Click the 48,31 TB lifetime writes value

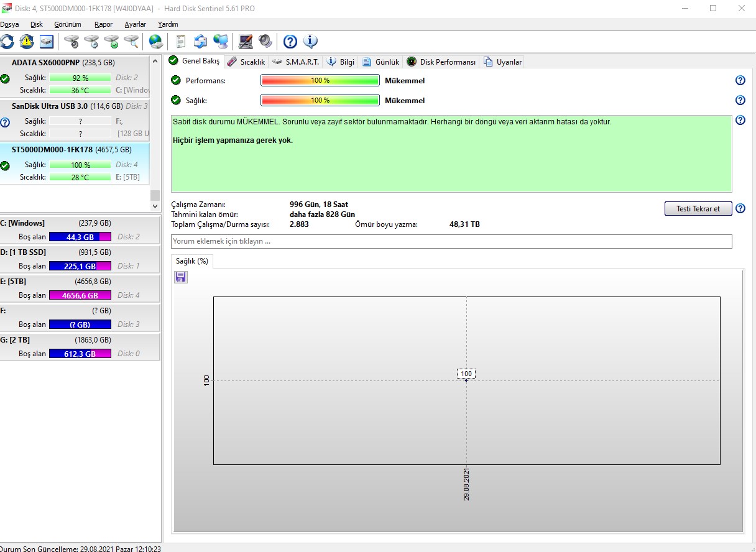click(x=464, y=224)
